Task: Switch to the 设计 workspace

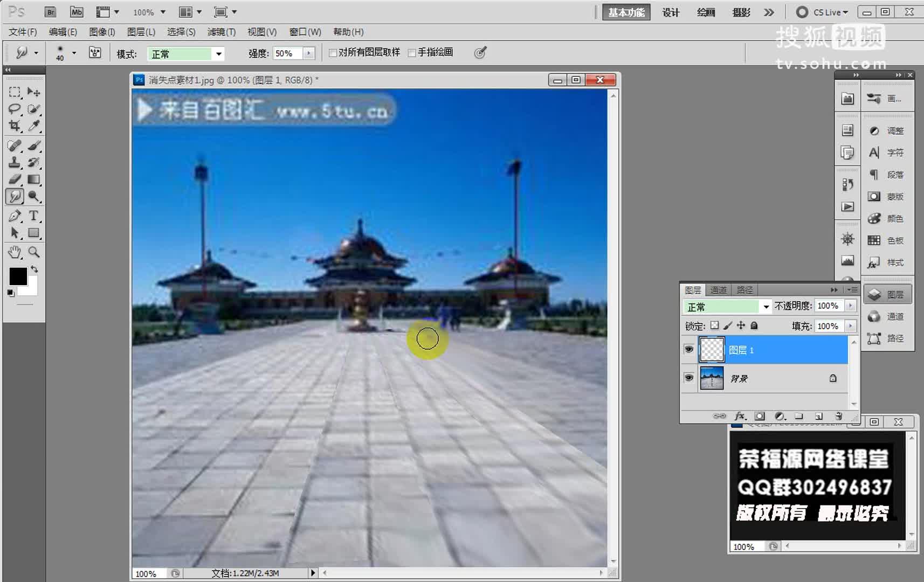Action: click(672, 12)
